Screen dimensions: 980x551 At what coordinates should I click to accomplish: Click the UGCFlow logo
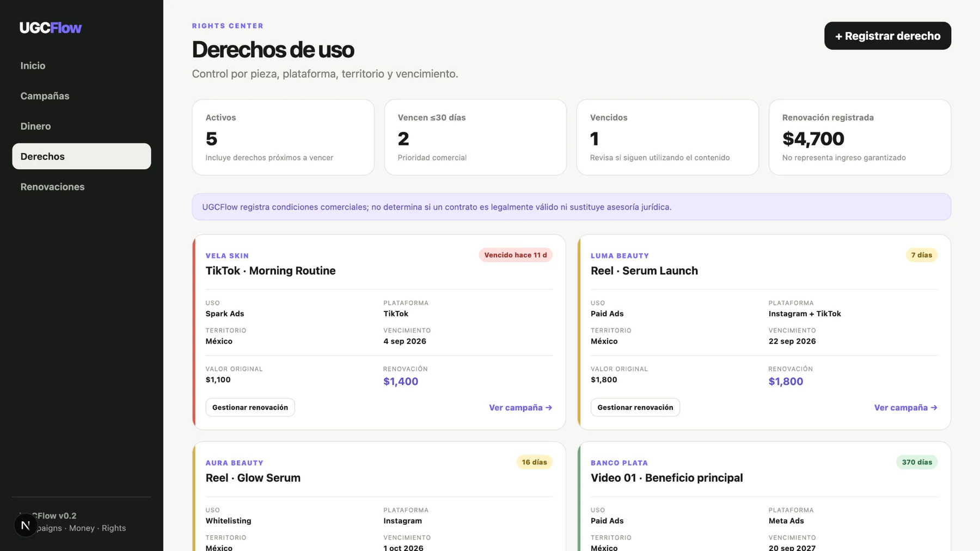point(51,28)
